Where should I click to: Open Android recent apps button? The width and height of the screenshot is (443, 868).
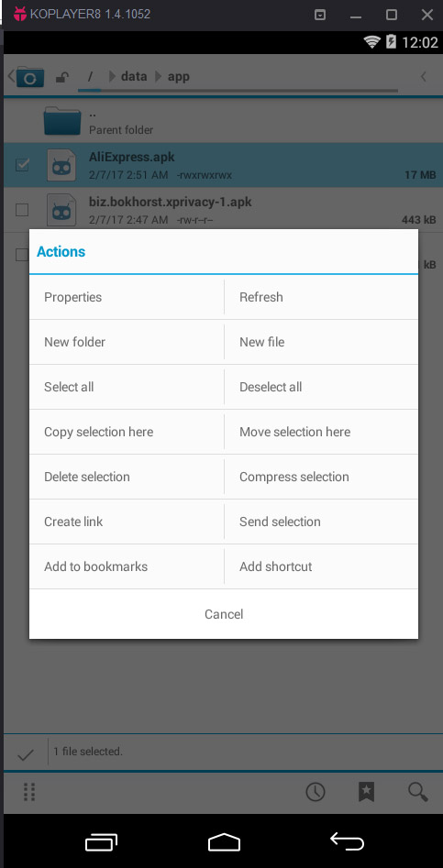pos(102,842)
